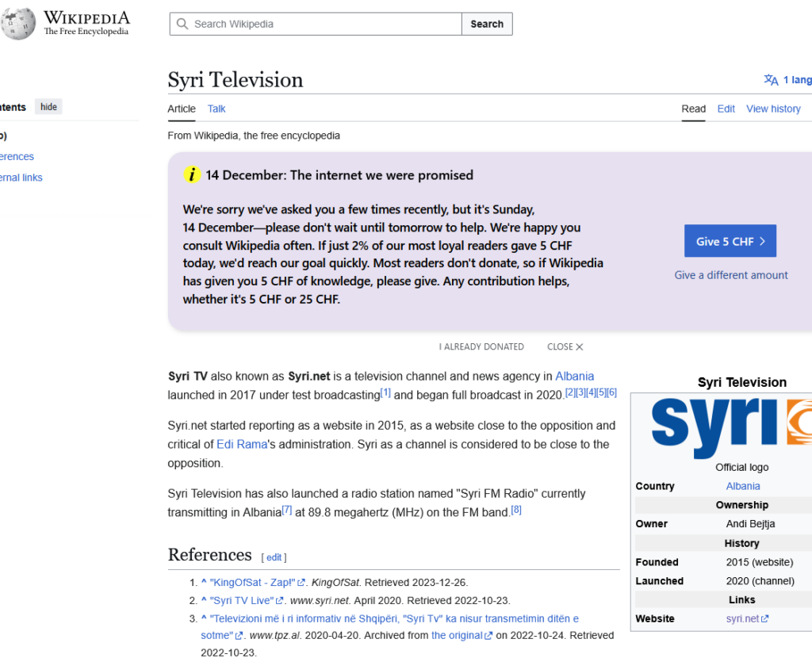
Task: Open the language selector icon
Action: point(771,80)
